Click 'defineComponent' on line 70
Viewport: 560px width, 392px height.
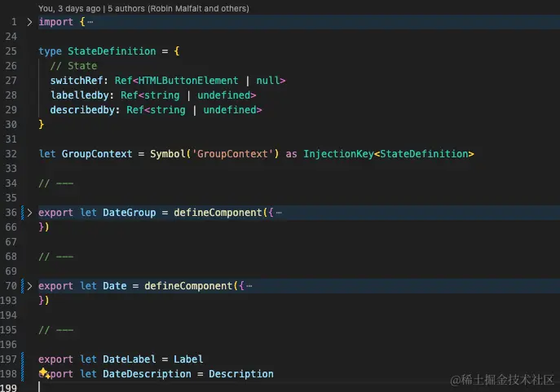[x=188, y=286]
